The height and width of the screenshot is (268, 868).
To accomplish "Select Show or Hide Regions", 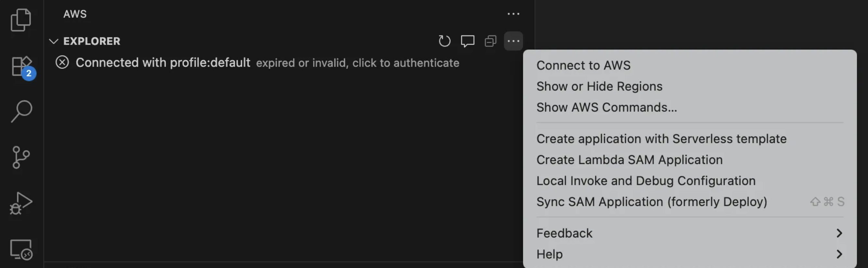I will coord(599,86).
